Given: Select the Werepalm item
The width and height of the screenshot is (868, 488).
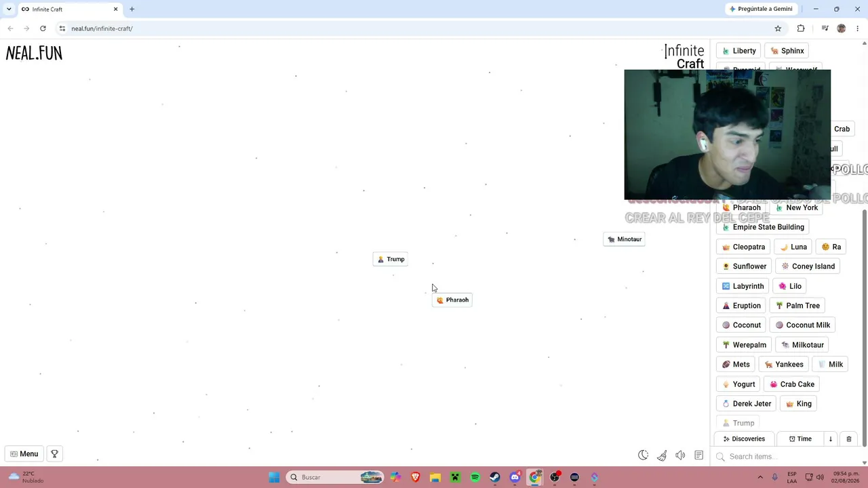Looking at the screenshot, I should (x=744, y=345).
